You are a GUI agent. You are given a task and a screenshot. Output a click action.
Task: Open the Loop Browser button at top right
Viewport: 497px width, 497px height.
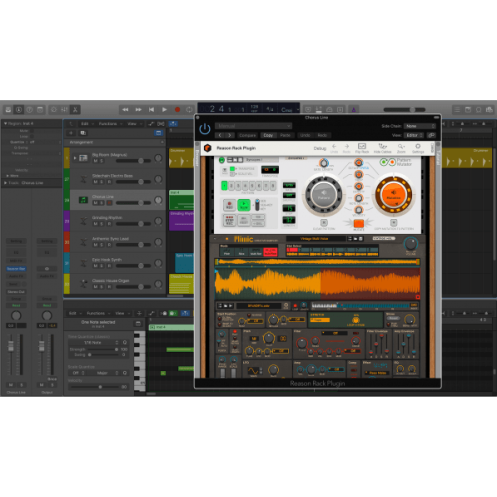tap(479, 110)
